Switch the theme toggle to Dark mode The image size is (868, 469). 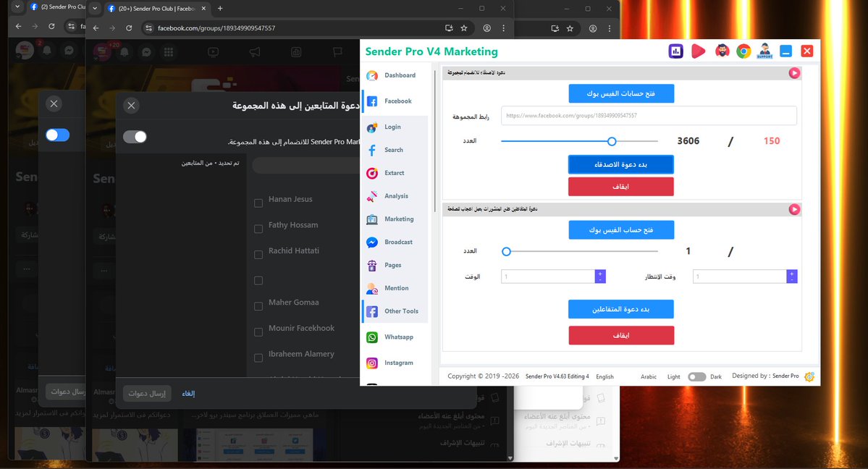coord(697,376)
